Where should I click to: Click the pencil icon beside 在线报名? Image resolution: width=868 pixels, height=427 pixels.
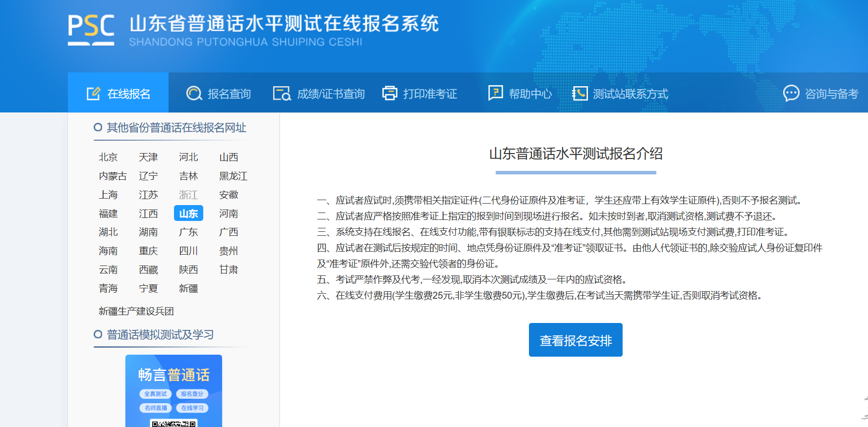coord(94,94)
